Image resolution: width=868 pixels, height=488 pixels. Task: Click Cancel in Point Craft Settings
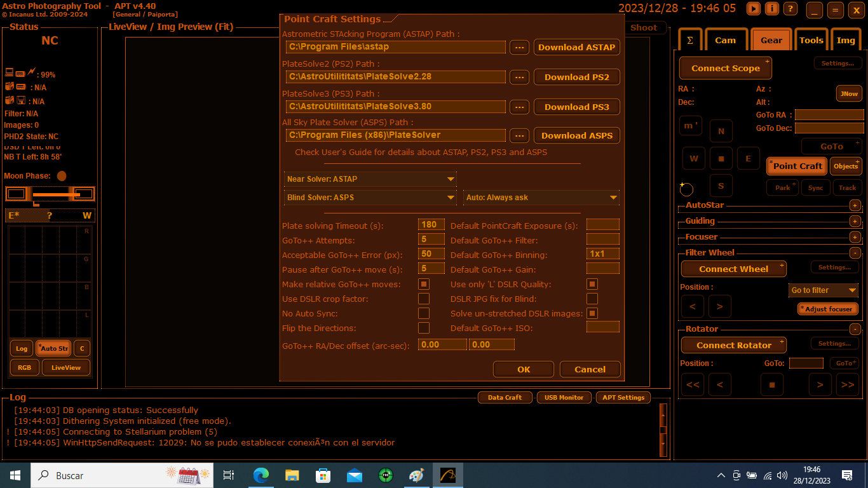click(590, 369)
